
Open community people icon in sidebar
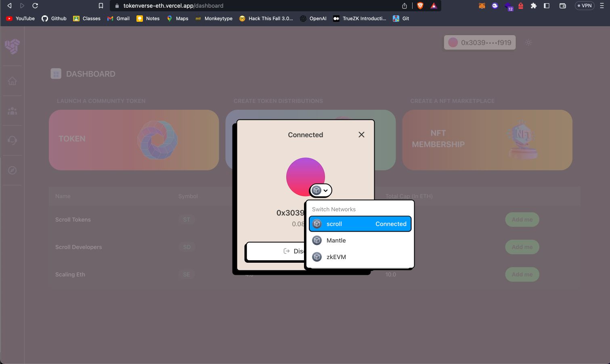pos(12,111)
